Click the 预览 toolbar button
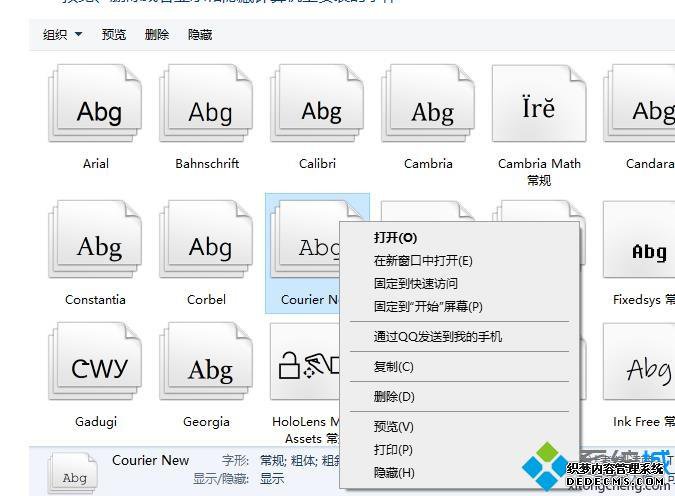Image resolution: width=675 pixels, height=496 pixels. 114,34
